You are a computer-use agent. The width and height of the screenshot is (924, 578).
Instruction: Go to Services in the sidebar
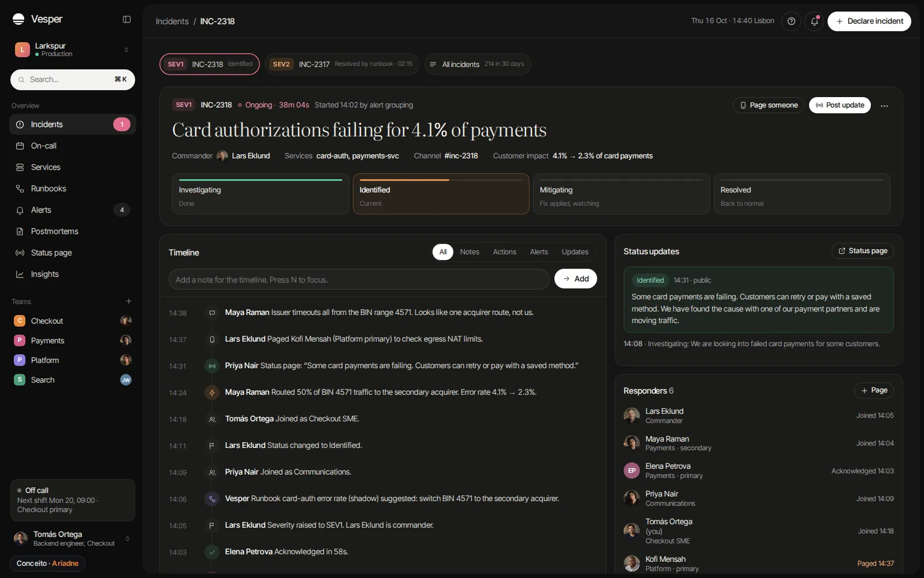73,167
